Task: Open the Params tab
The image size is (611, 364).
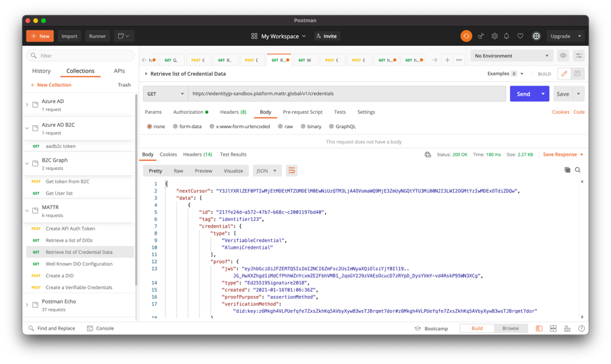Action: pyautogui.click(x=153, y=112)
